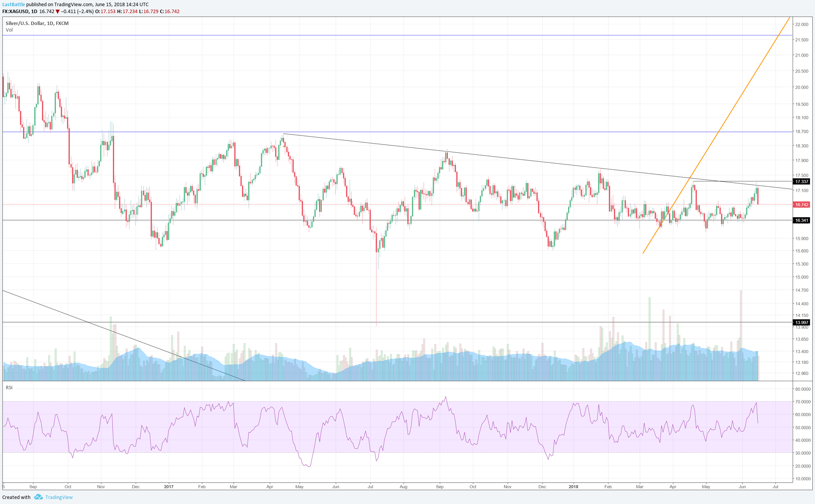Click the Created with footer text
Screen dimensions: 815x504
click(x=17, y=497)
